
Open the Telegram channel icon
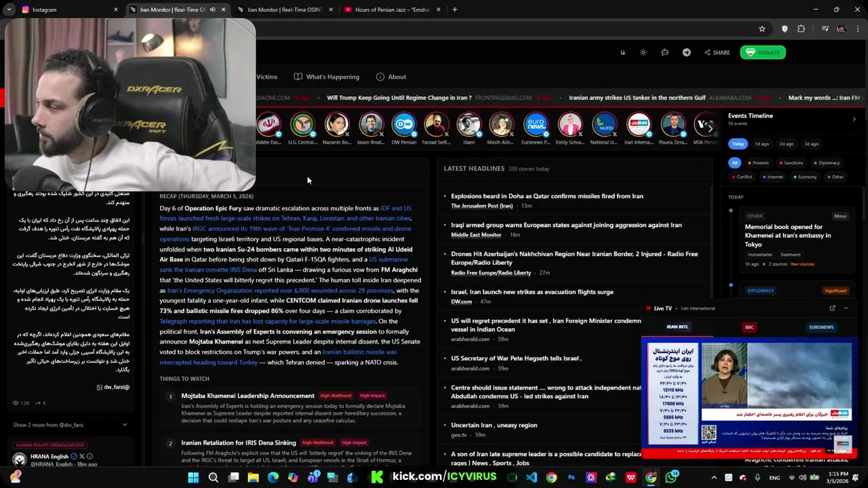(x=686, y=53)
